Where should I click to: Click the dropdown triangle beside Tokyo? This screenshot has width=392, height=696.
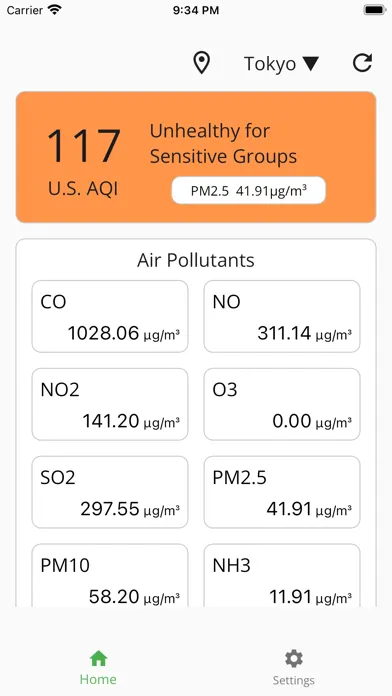point(311,64)
